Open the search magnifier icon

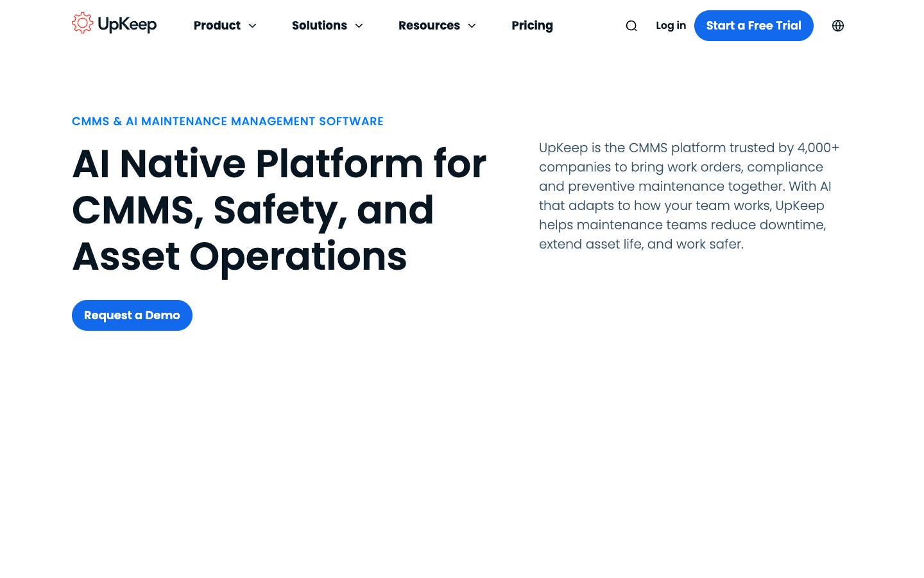point(631,26)
